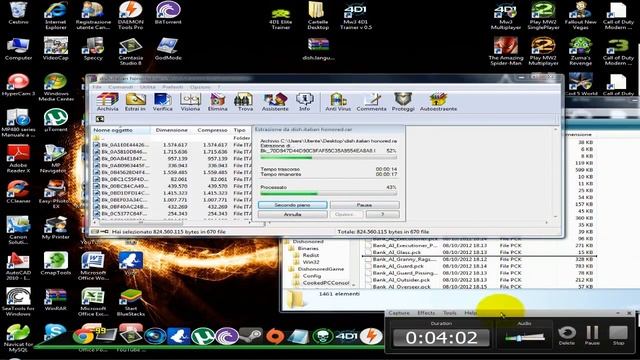
Task: Sort by the Dimensione column header
Action: click(171, 130)
